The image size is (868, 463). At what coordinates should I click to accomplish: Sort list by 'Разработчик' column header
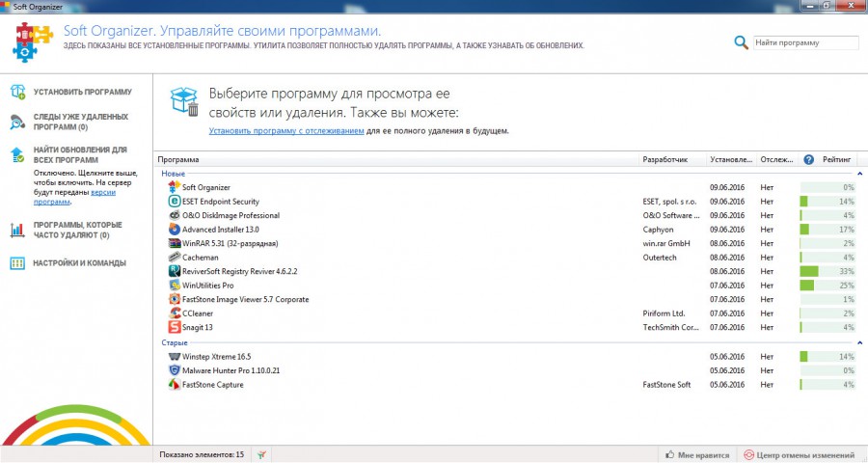(x=665, y=159)
